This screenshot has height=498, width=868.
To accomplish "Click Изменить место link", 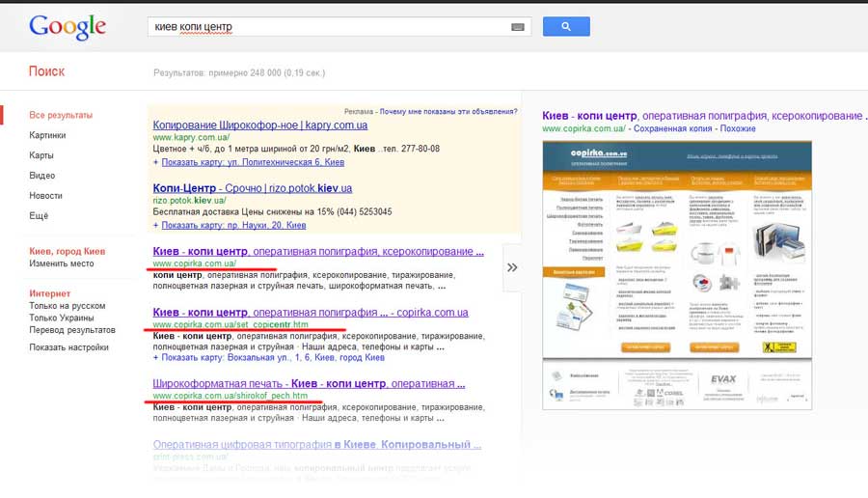I will coord(62,263).
